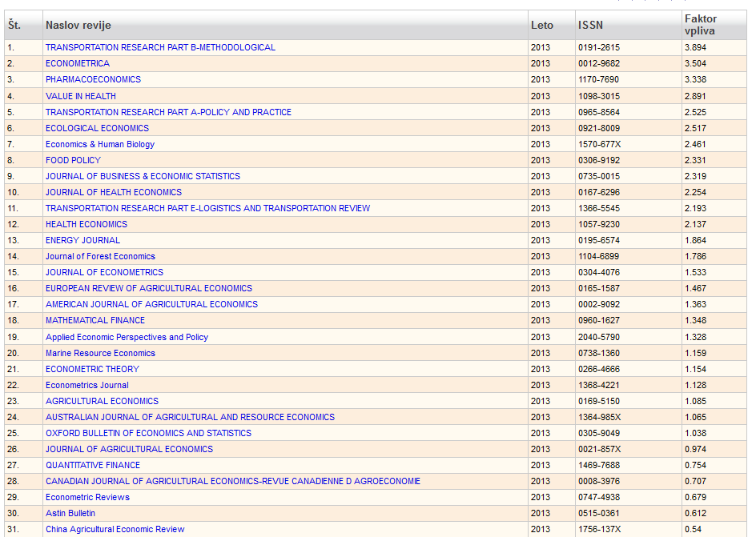This screenshot has width=756, height=537.
Task: Open the VALUE IN HEALTH journal
Action: coord(81,96)
